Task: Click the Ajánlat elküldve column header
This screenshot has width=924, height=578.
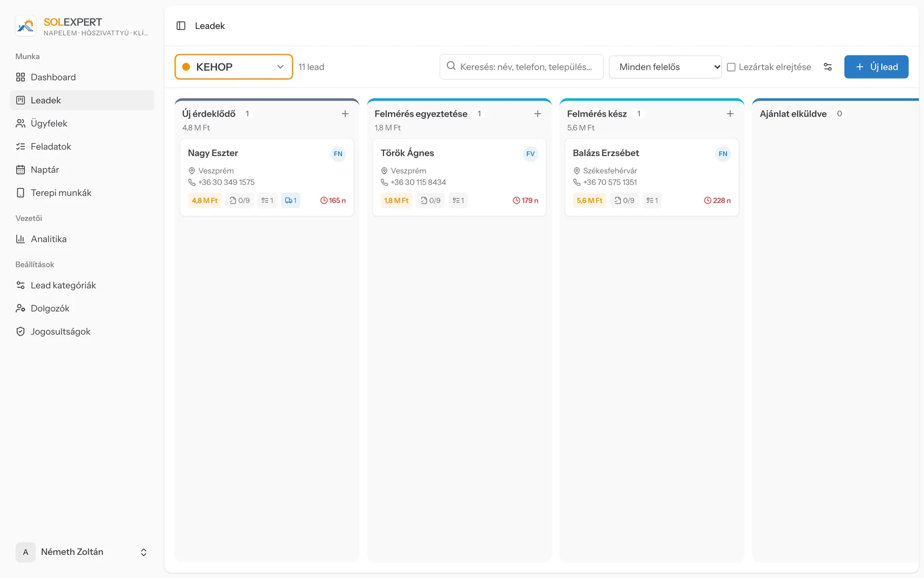Action: 793,114
